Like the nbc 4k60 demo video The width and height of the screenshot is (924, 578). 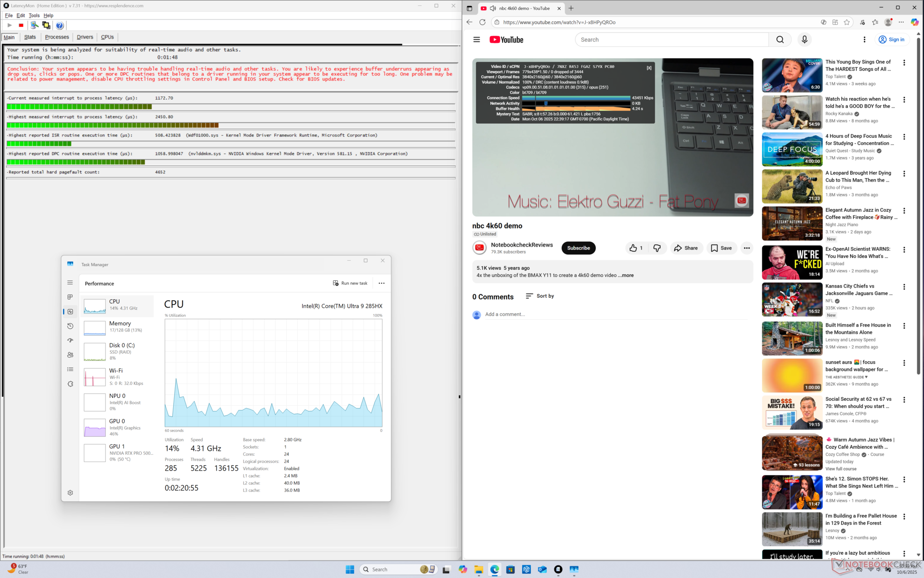pos(635,248)
